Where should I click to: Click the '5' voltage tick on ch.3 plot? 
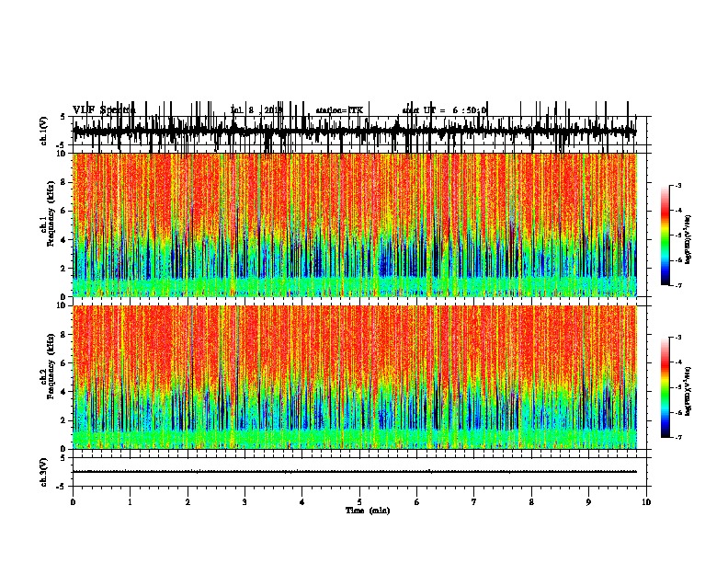click(x=63, y=458)
